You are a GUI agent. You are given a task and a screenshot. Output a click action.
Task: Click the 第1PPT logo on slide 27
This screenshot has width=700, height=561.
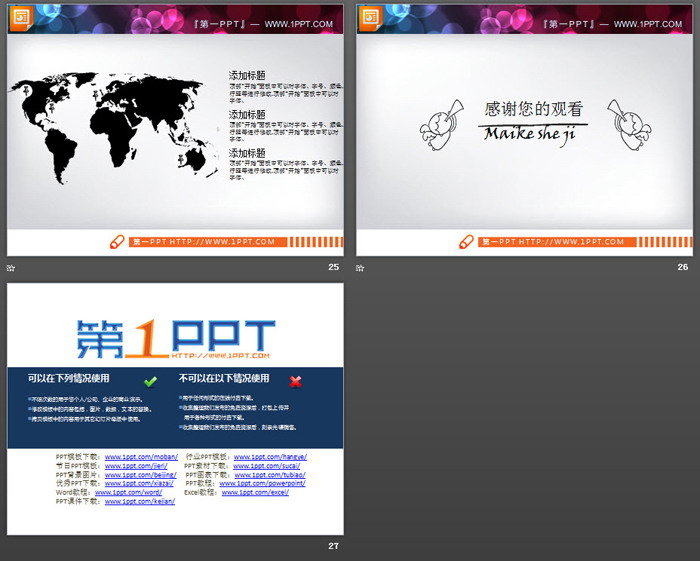176,339
